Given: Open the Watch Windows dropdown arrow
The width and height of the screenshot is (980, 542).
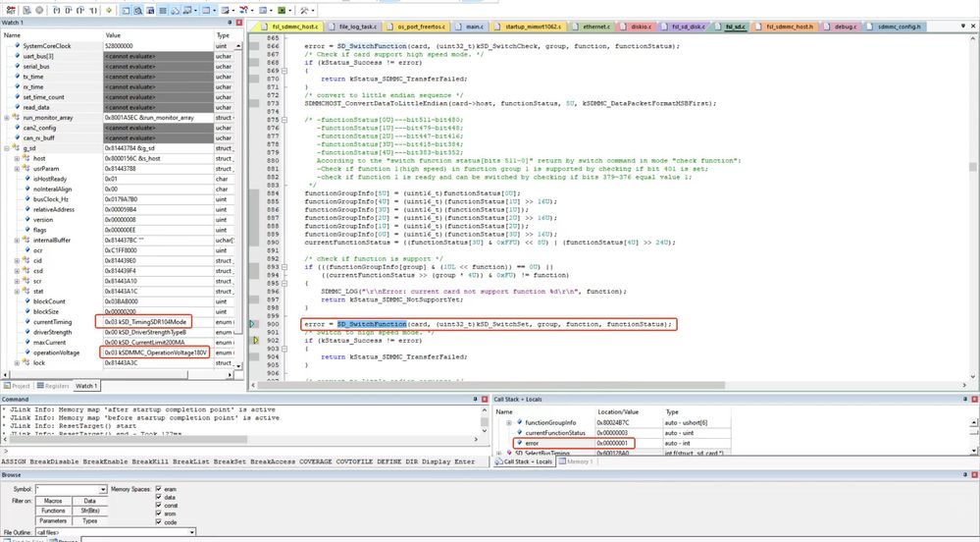Looking at the screenshot, I should point(195,10).
